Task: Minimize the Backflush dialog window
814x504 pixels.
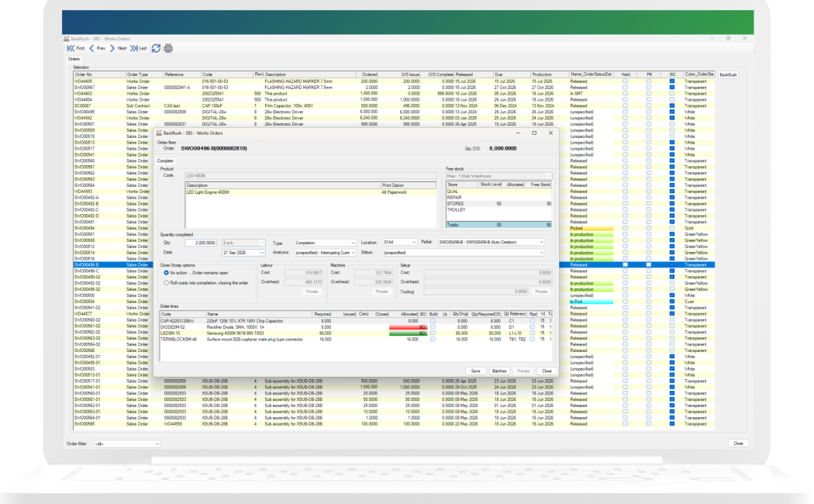Action: pyautogui.click(x=518, y=133)
